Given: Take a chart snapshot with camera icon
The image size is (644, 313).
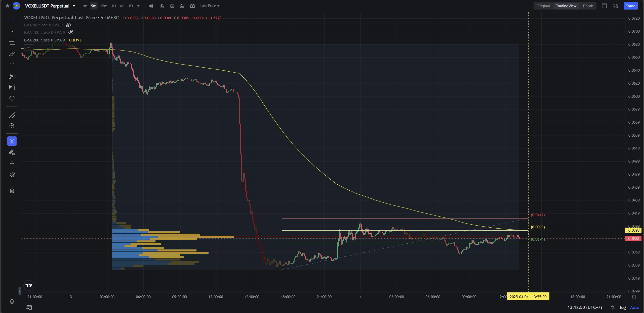Looking at the screenshot, I should 192,6.
